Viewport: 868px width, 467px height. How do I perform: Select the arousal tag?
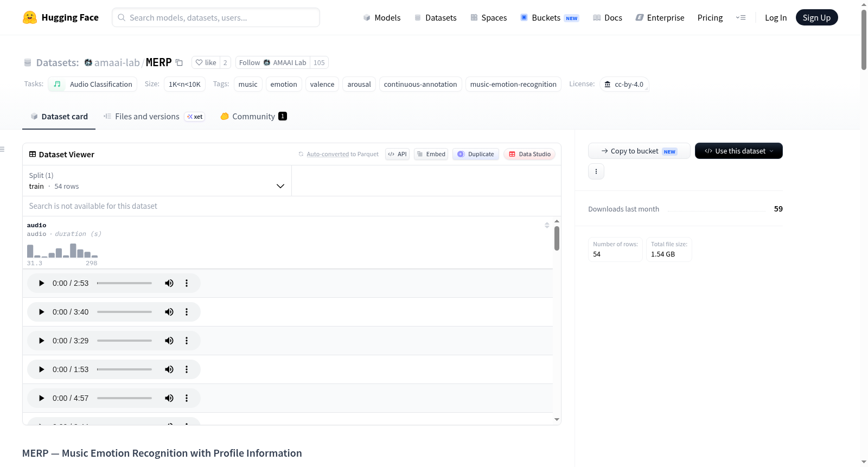(359, 84)
